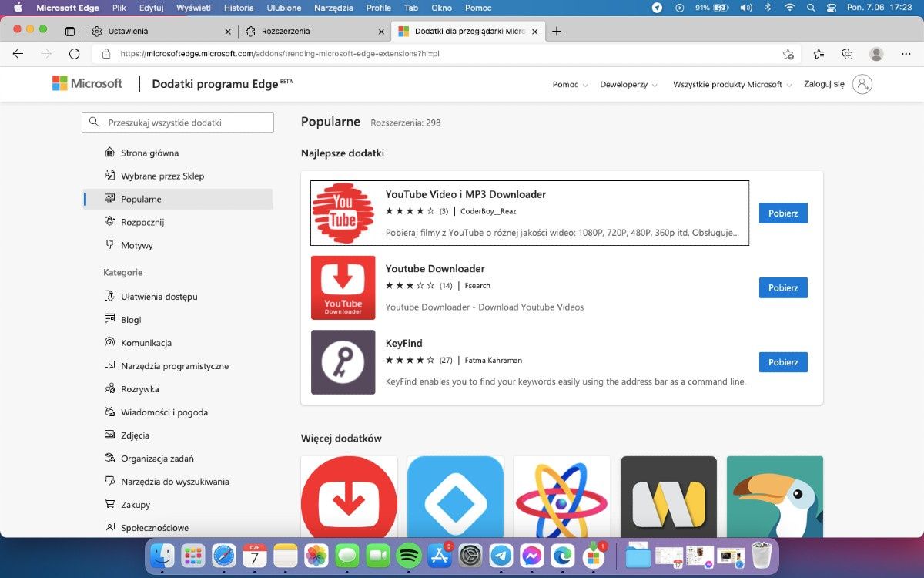Open Motywy in the sidebar
The width and height of the screenshot is (924, 578).
[137, 245]
